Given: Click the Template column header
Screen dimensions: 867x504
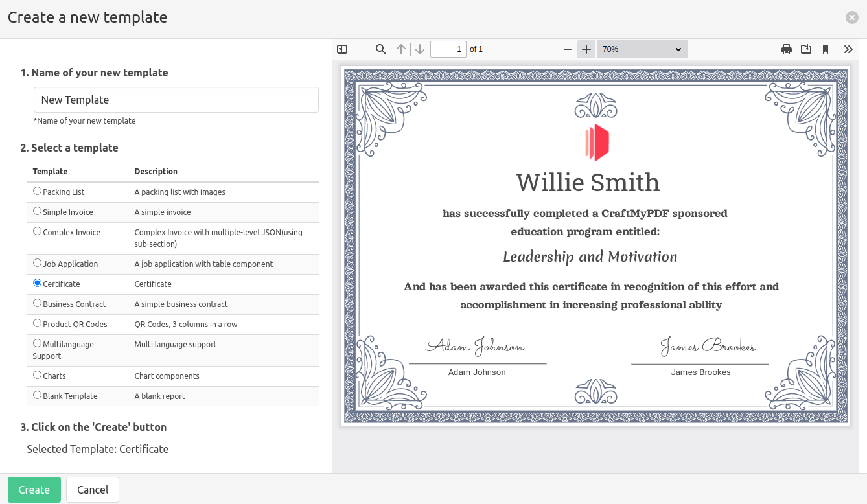Looking at the screenshot, I should (50, 172).
